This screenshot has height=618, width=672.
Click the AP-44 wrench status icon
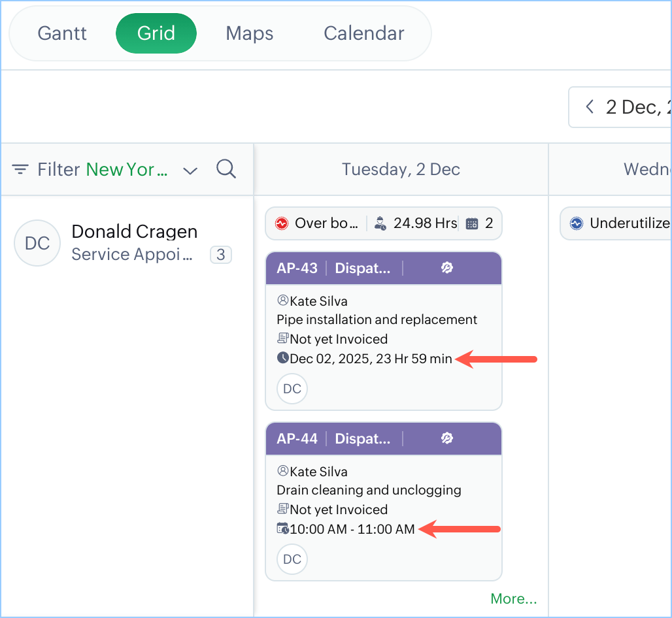(x=447, y=438)
